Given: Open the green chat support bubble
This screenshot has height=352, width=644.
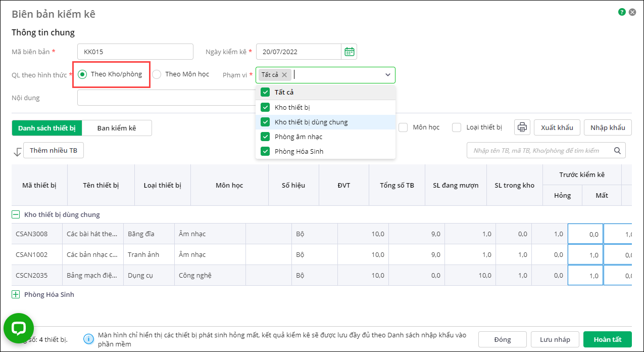Looking at the screenshot, I should pyautogui.click(x=19, y=328).
